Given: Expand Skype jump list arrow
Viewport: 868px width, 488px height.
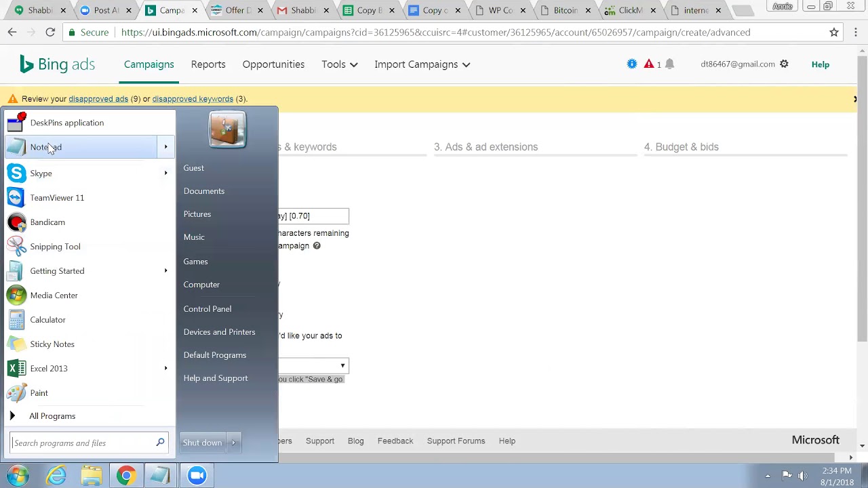Looking at the screenshot, I should 165,174.
